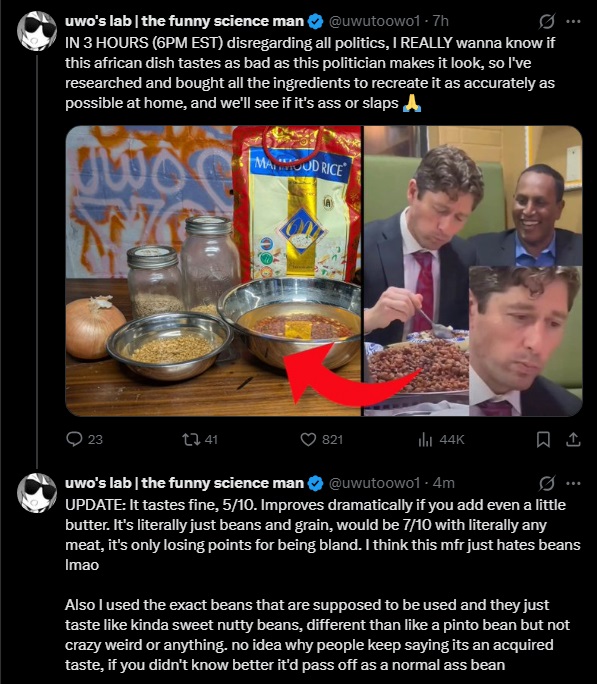
Task: Open the politician eating photo
Action: (473, 271)
